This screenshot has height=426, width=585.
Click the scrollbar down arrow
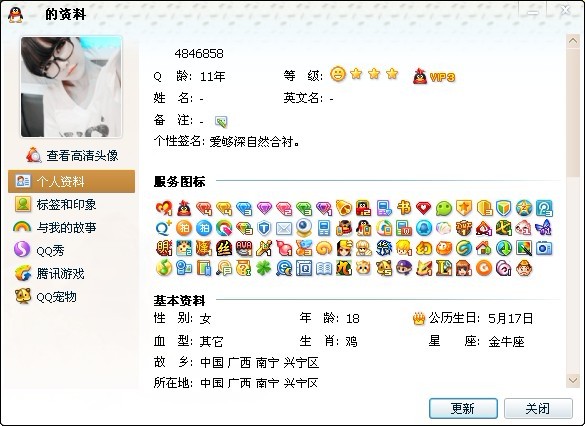(573, 380)
